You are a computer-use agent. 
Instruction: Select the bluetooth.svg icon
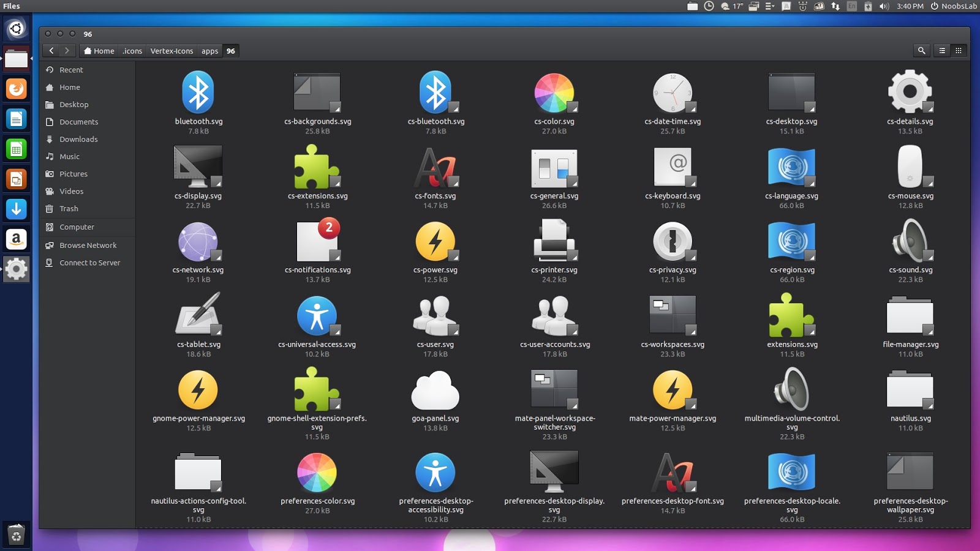coord(198,93)
